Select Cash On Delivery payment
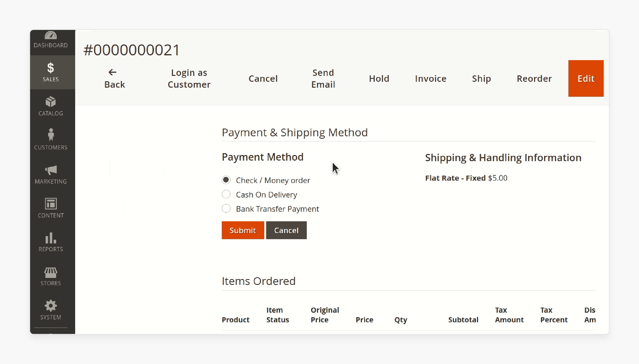This screenshot has height=364, width=639. coord(226,194)
